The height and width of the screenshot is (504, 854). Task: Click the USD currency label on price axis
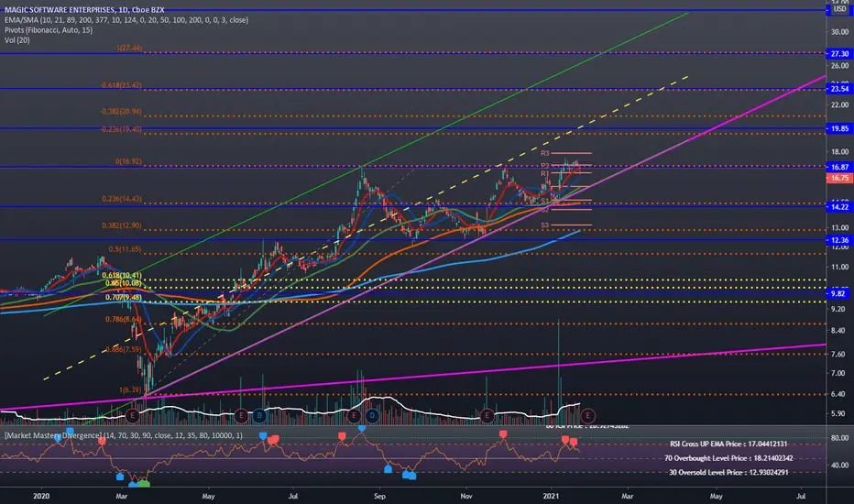(x=839, y=9)
